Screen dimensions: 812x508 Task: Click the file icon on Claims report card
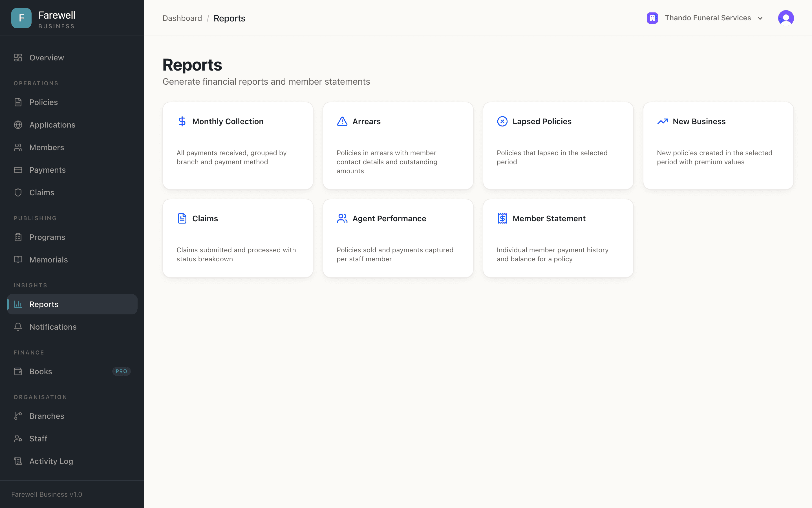(x=182, y=218)
